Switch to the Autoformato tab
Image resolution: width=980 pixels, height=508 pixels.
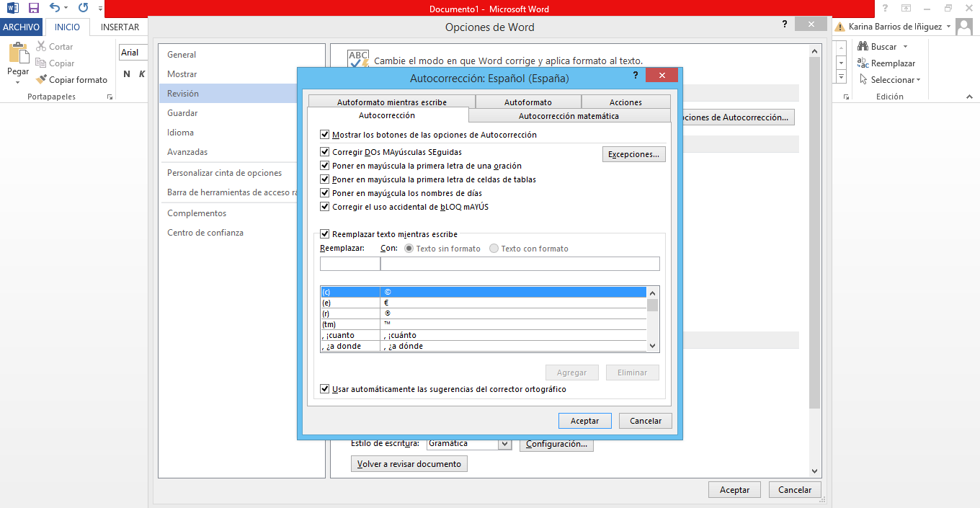(x=528, y=102)
